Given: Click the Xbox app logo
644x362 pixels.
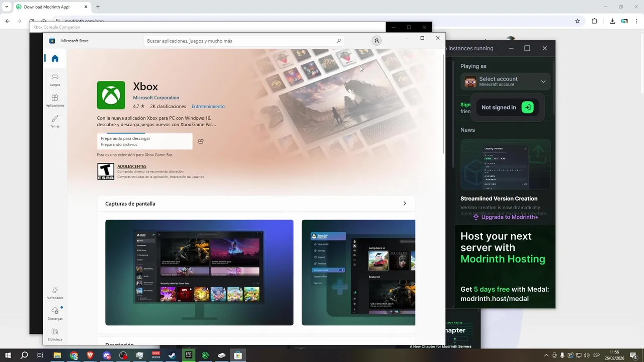Looking at the screenshot, I should pyautogui.click(x=111, y=95).
